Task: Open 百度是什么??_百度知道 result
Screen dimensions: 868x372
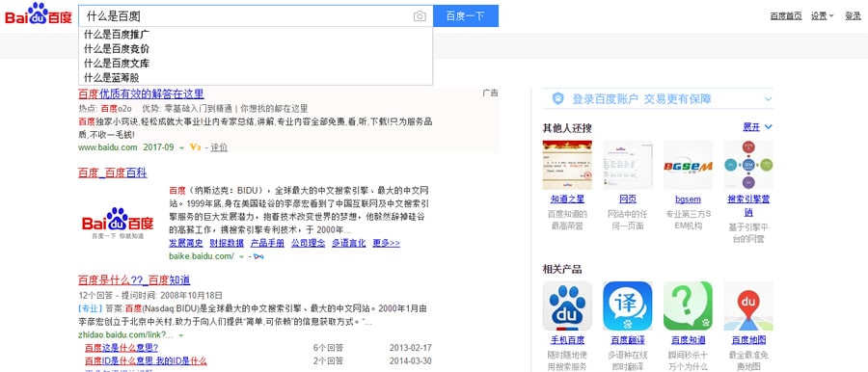Action: click(134, 280)
